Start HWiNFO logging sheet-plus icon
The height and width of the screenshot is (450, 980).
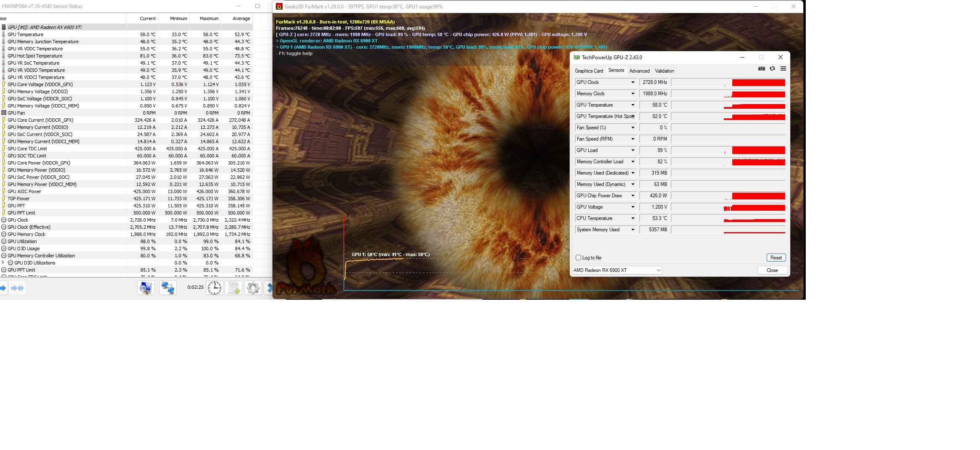click(234, 288)
